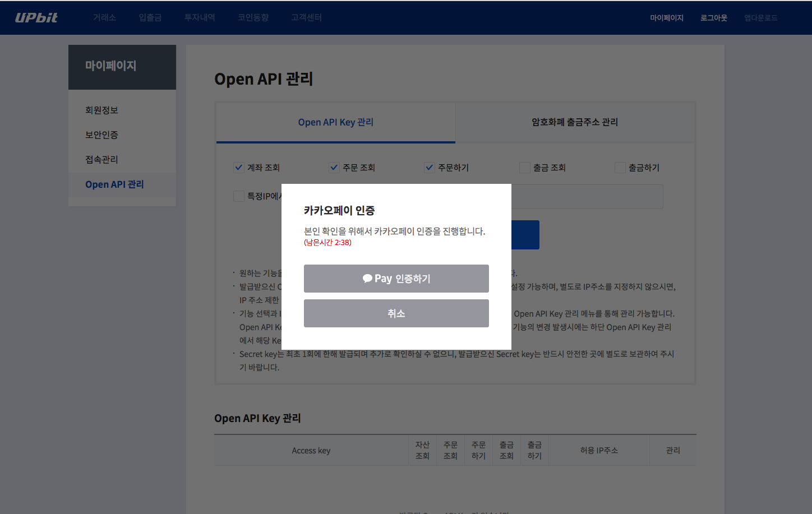Open the 거래소 menu
Viewport: 812px width, 514px height.
(x=105, y=17)
